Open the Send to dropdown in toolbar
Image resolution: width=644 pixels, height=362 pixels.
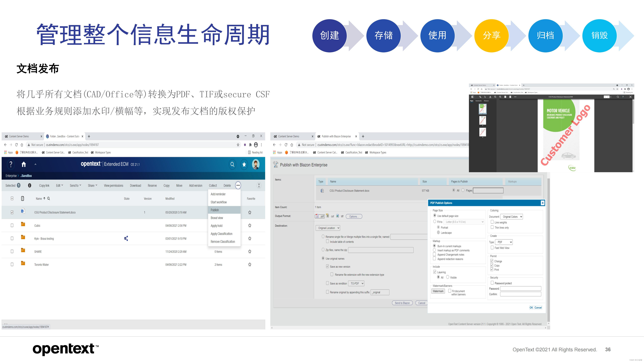click(75, 185)
